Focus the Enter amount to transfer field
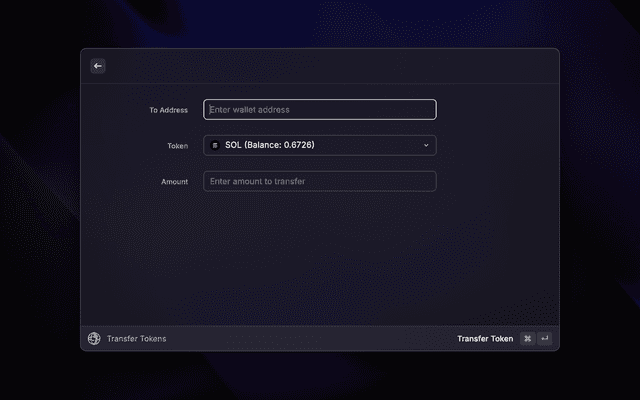This screenshot has width=640, height=400. coord(320,181)
